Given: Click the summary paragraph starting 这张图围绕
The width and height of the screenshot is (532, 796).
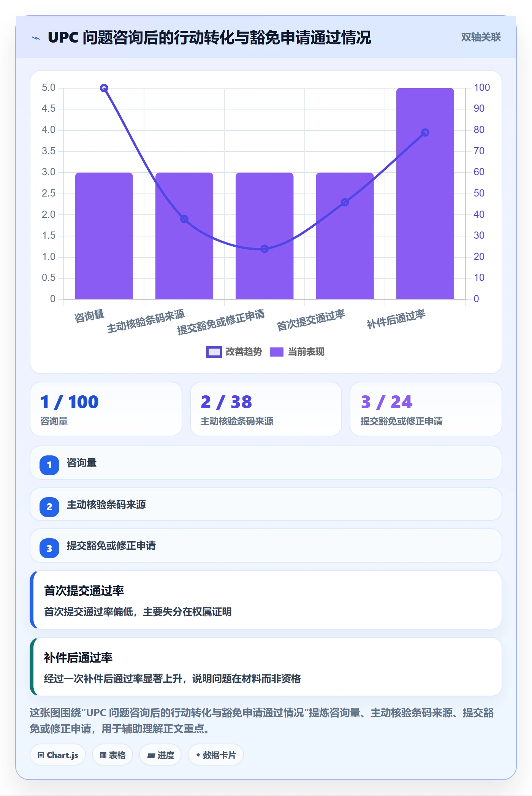Looking at the screenshot, I should point(261,721).
